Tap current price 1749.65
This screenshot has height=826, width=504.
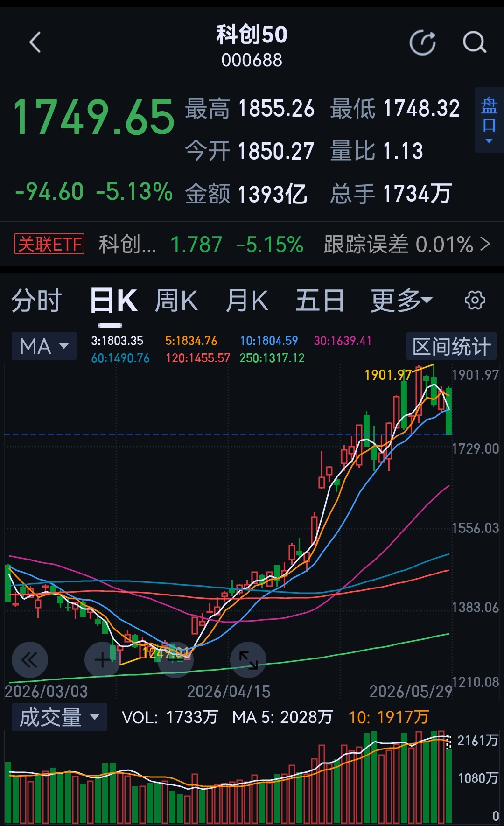(94, 117)
